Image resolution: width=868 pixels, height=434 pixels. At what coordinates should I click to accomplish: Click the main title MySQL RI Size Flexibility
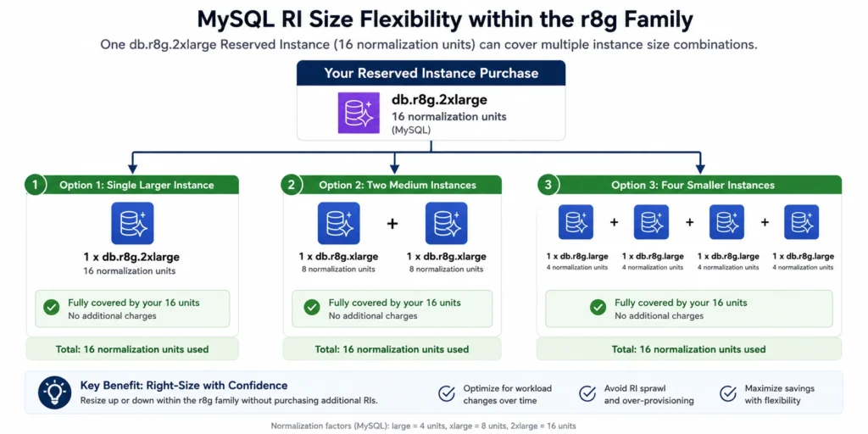tap(446, 20)
